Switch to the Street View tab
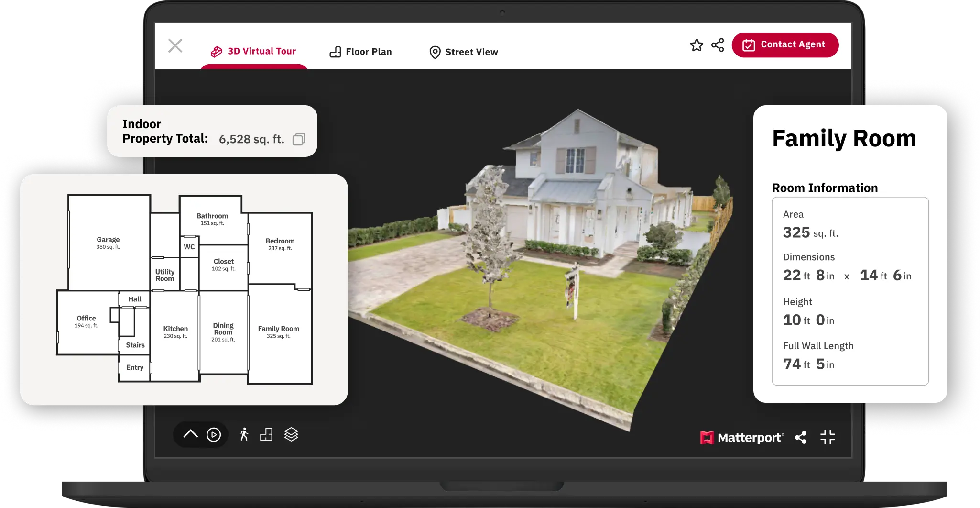980x508 pixels. (463, 52)
